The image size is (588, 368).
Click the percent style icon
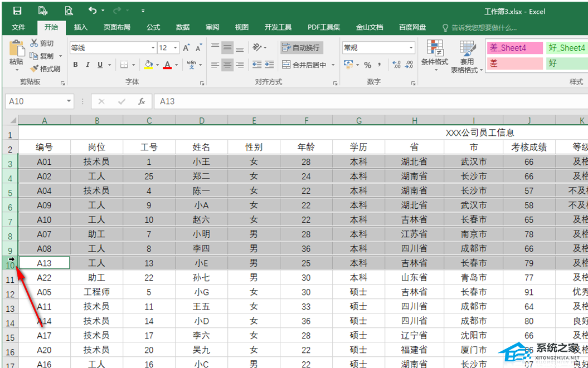point(367,65)
